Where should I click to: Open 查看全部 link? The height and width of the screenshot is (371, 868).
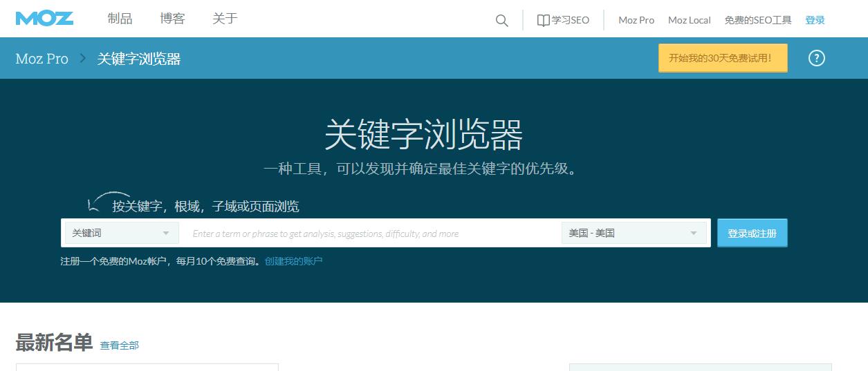coord(120,345)
